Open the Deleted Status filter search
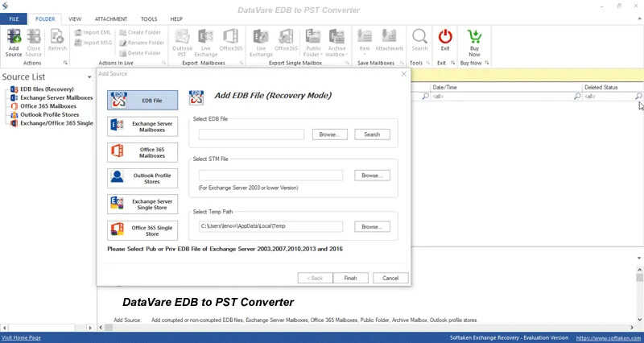Image resolution: width=644 pixels, height=343 pixels. pos(638,96)
